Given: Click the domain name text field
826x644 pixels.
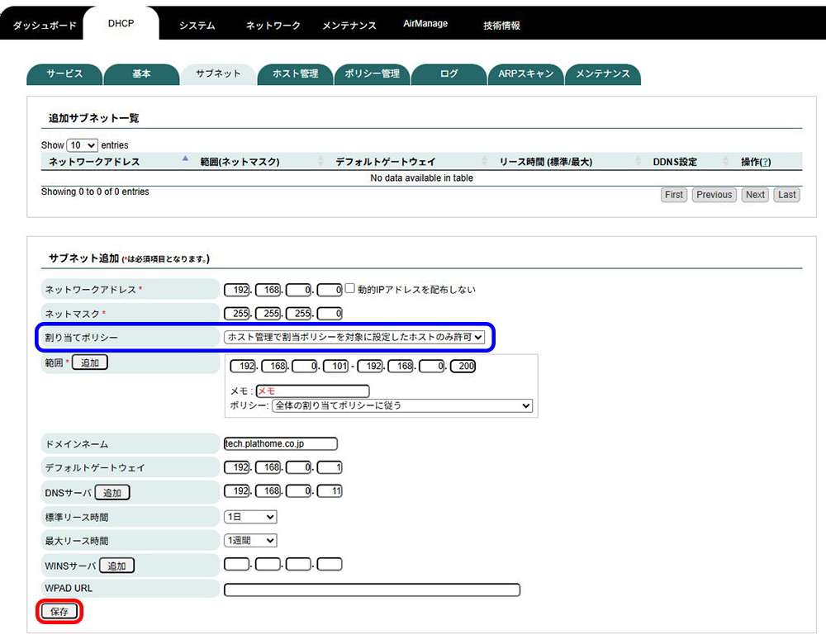Looking at the screenshot, I should coord(281,444).
